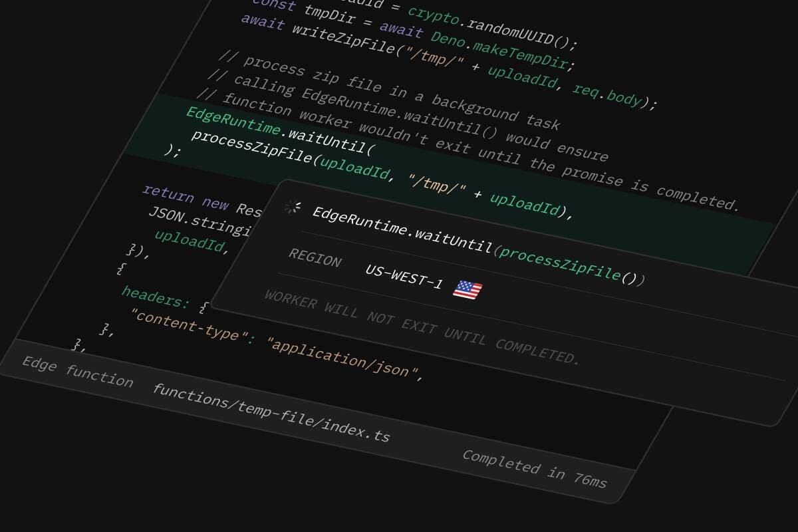
Task: Switch to the functions/temp-file/index.ts file
Action: (273, 414)
